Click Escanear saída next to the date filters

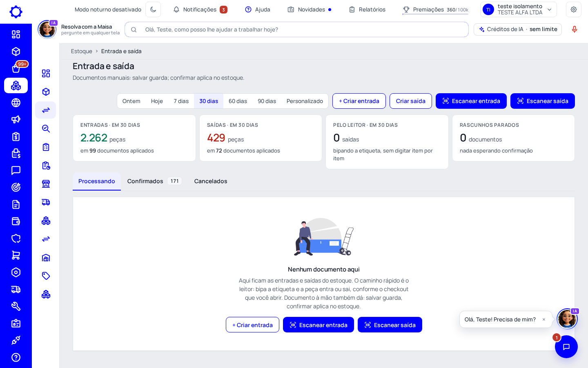pos(543,101)
